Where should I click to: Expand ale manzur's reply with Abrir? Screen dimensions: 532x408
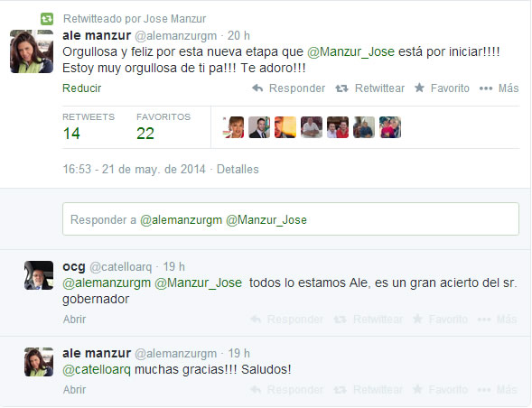point(74,390)
